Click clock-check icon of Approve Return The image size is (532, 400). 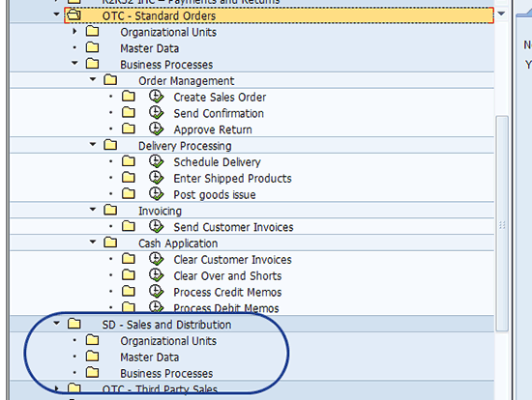pos(156,129)
